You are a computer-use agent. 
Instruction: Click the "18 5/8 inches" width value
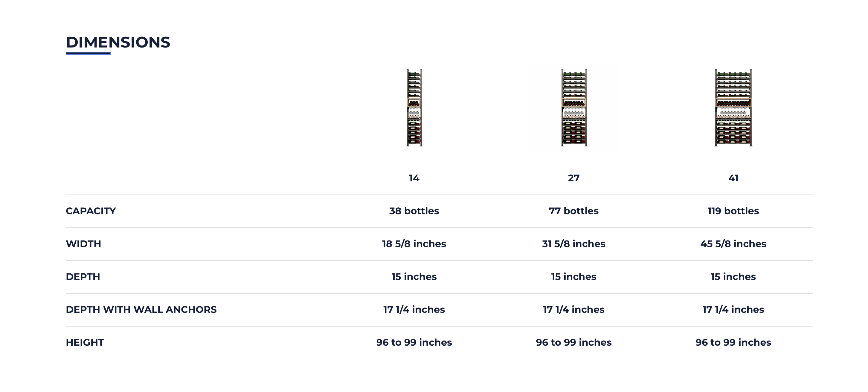pos(414,244)
